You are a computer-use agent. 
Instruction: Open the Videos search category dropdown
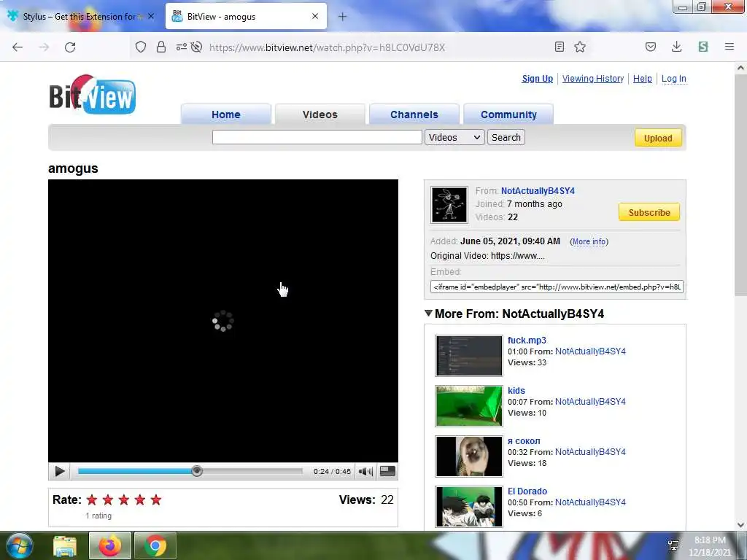tap(454, 137)
